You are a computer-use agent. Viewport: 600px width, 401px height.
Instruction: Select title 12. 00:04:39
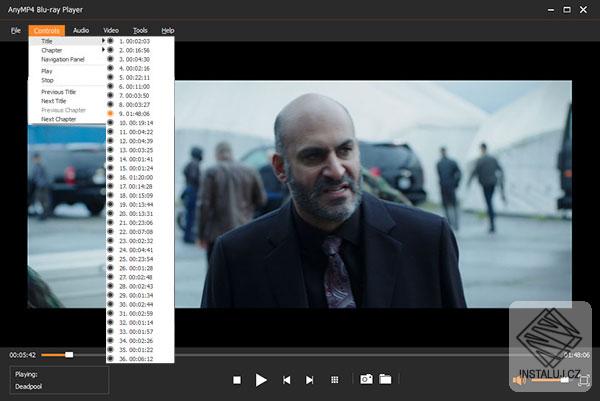[140, 141]
